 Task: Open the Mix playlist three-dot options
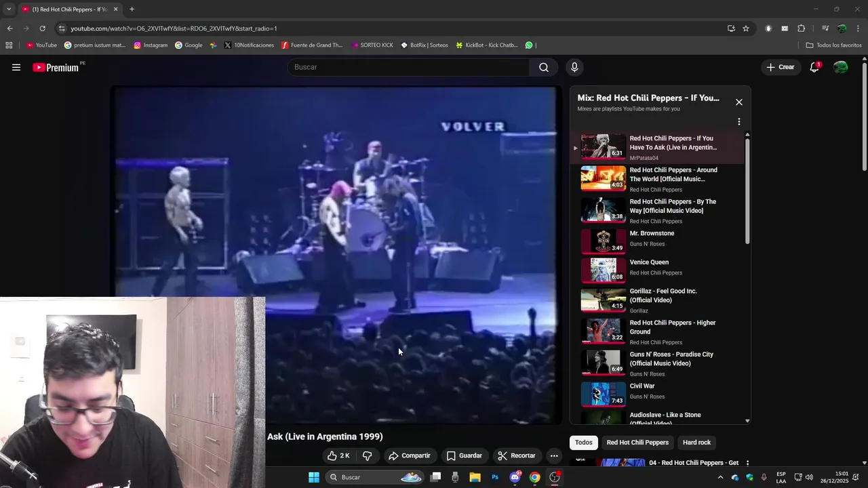[x=739, y=122]
